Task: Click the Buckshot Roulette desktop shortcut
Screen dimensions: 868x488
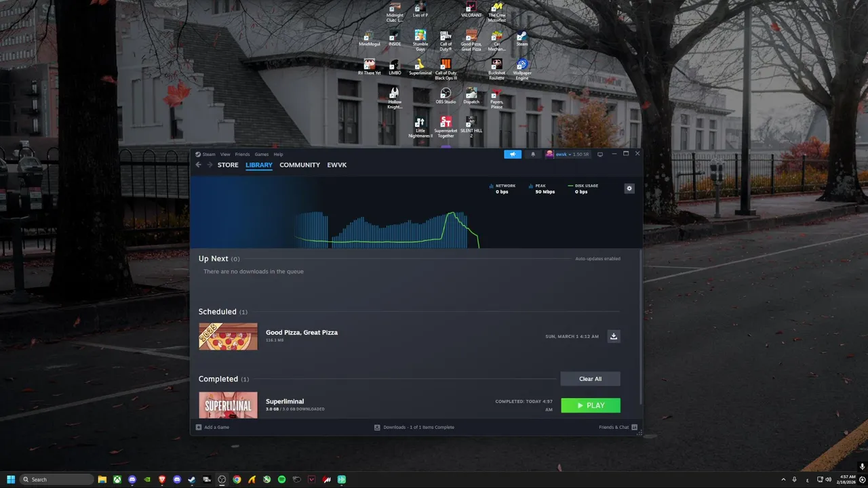Action: pyautogui.click(x=497, y=69)
